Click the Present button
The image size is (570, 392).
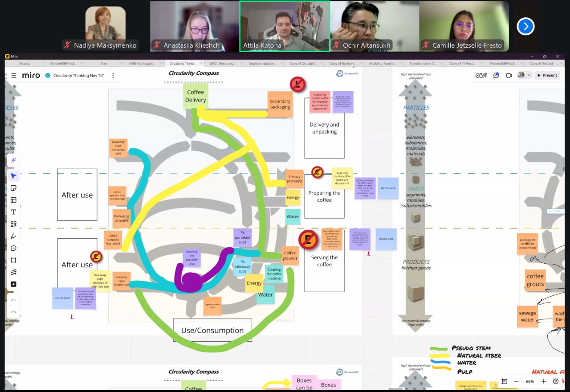[547, 75]
